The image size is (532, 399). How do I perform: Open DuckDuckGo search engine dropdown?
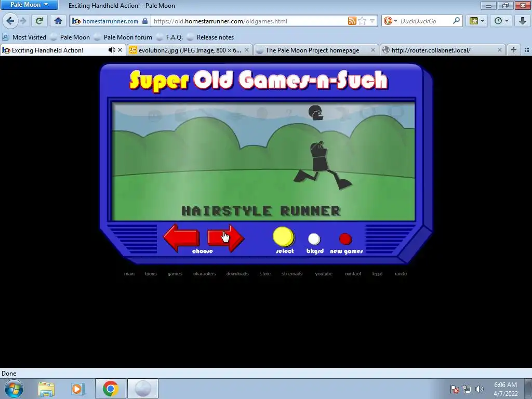tap(390, 21)
